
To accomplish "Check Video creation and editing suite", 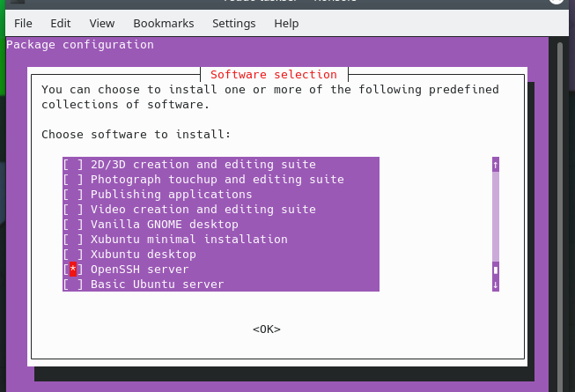I will pyautogui.click(x=73, y=210).
